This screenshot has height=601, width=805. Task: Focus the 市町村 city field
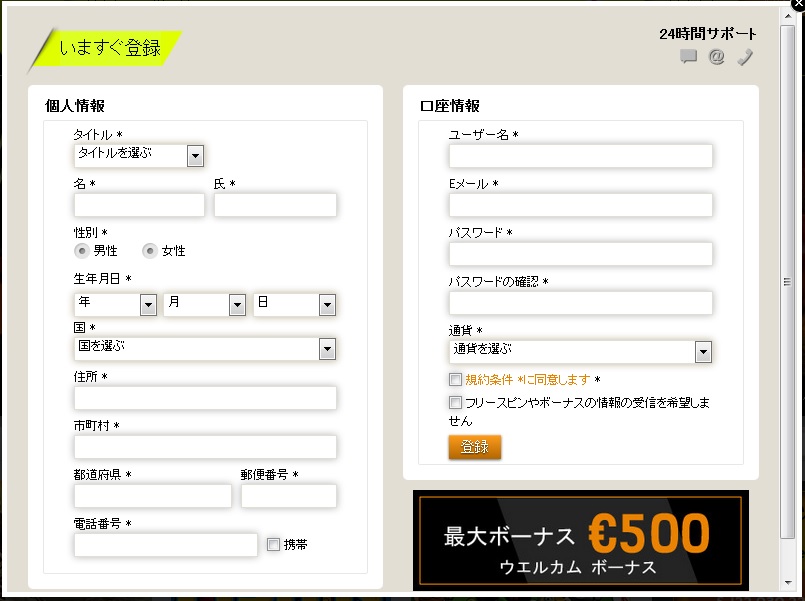[205, 447]
